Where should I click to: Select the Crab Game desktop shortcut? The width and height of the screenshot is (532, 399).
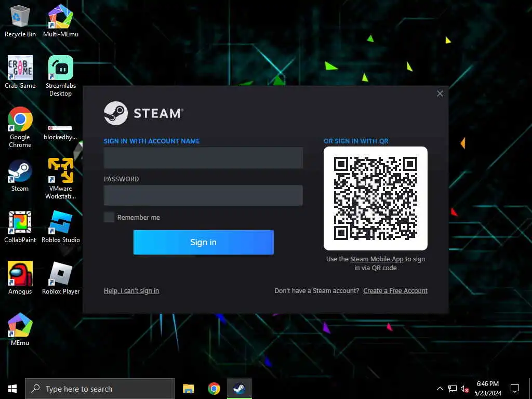(20, 72)
